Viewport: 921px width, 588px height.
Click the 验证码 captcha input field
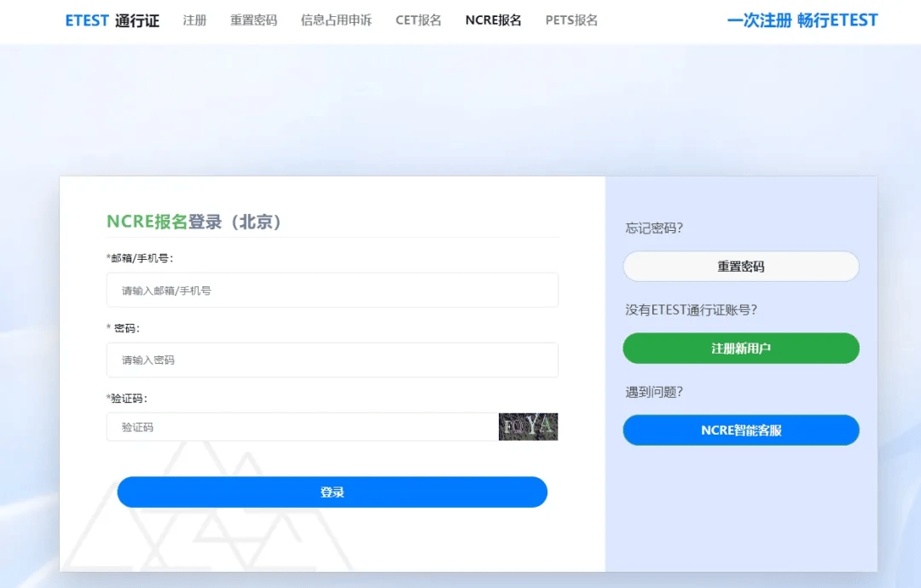click(298, 426)
